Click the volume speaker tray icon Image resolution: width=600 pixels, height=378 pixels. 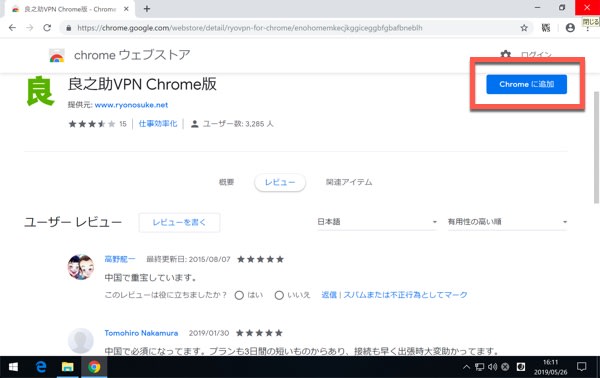[x=492, y=367]
